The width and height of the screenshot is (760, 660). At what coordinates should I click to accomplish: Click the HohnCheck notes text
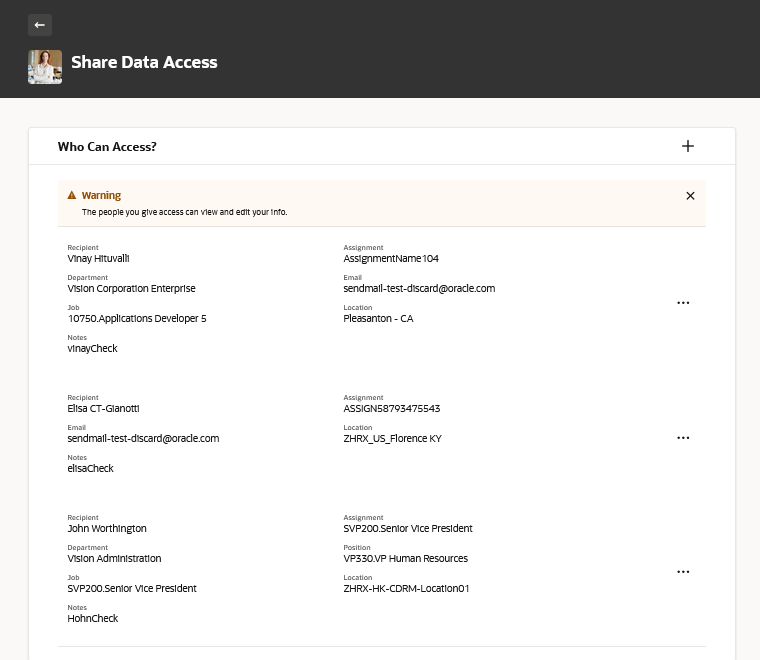coord(93,618)
